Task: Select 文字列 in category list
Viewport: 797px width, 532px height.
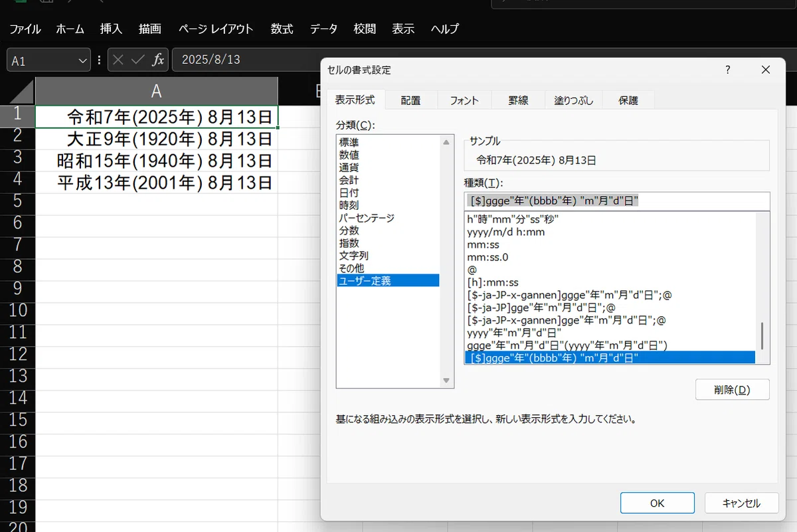Action: click(x=389, y=256)
